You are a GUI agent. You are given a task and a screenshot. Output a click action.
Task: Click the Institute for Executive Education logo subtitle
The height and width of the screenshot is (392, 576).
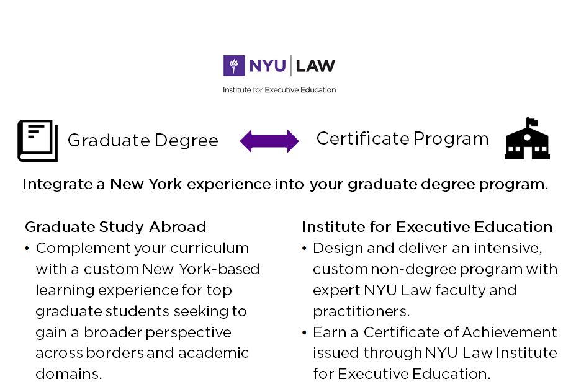pyautogui.click(x=279, y=90)
